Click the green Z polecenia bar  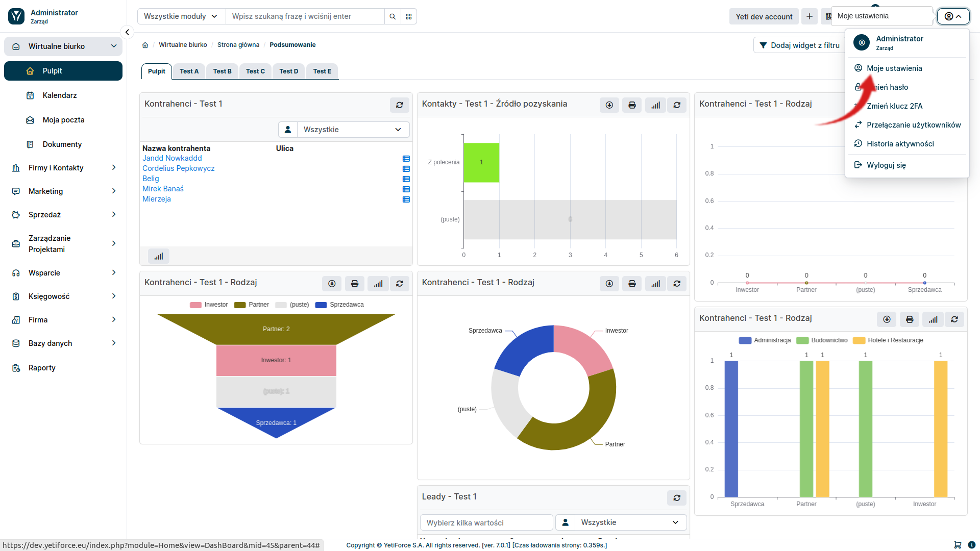coord(481,162)
